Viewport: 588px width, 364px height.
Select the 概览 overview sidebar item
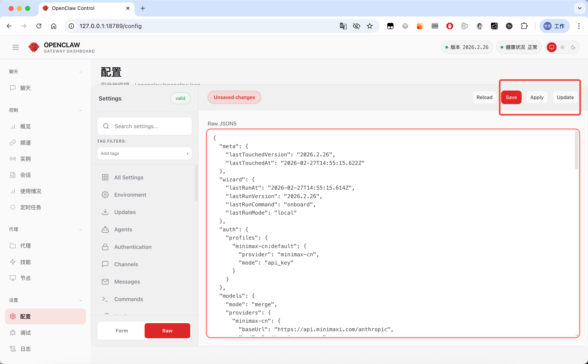(x=26, y=126)
